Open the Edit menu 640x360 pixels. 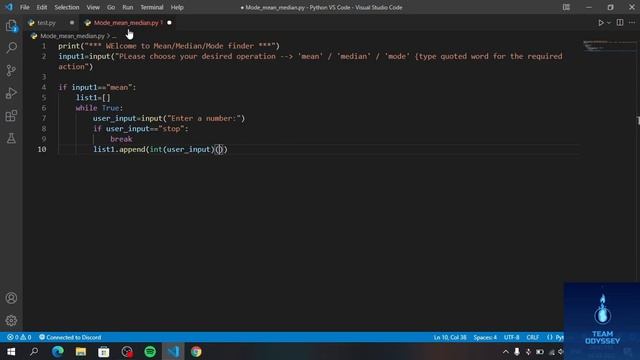[42, 7]
